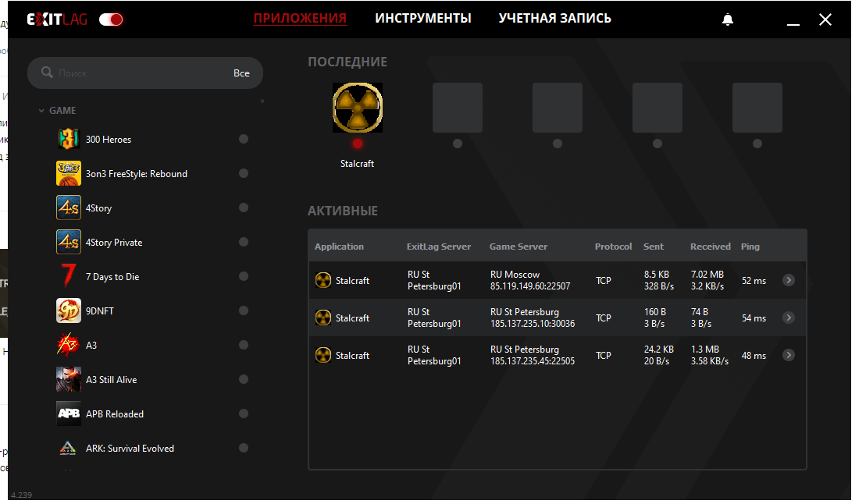866x504 pixels.
Task: Toggle the 4Story Private status dot
Action: 244,242
